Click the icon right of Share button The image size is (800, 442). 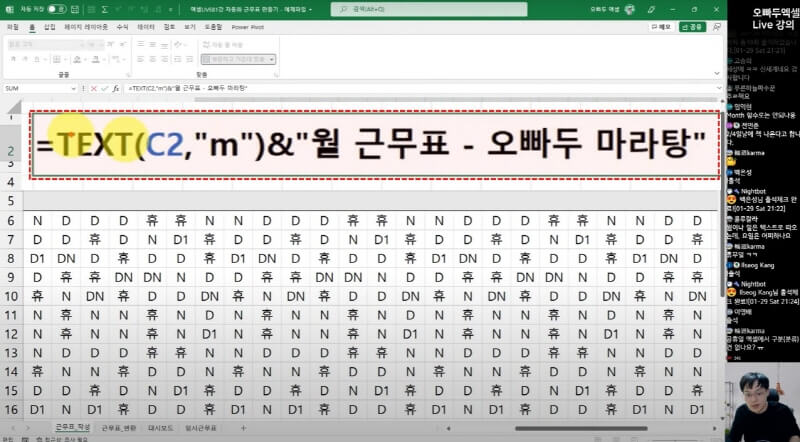pyautogui.click(x=717, y=27)
